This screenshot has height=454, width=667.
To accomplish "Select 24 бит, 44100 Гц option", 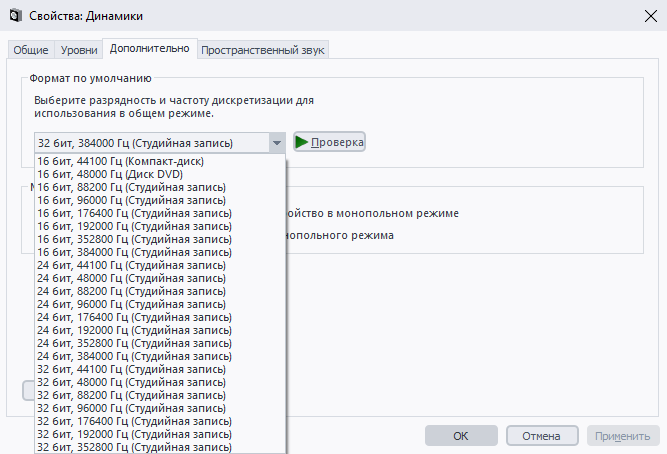I will tap(160, 265).
